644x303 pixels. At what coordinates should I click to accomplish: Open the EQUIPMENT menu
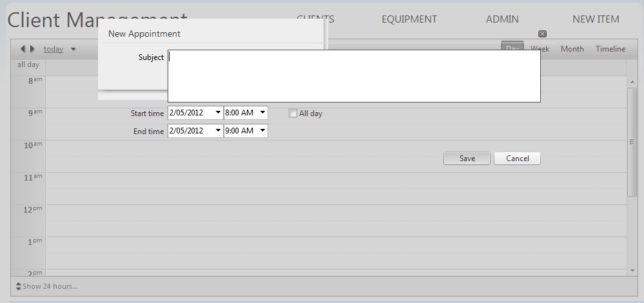[409, 19]
